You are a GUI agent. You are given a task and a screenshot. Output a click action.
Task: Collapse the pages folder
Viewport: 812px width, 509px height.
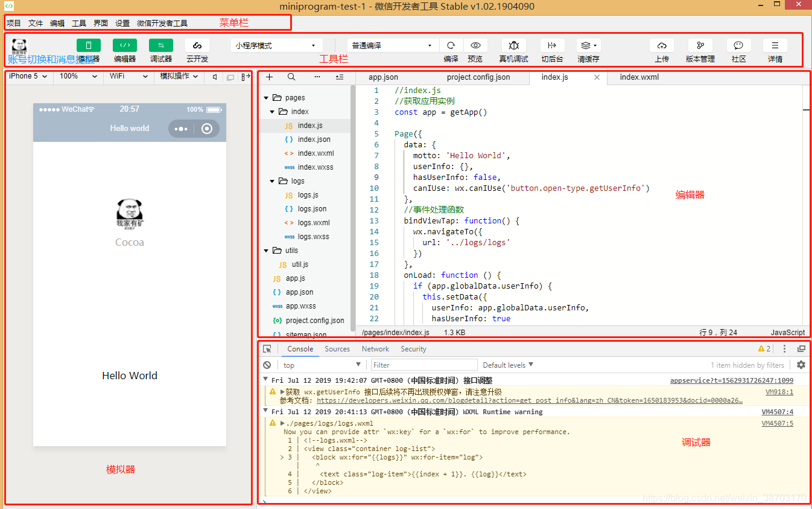266,98
